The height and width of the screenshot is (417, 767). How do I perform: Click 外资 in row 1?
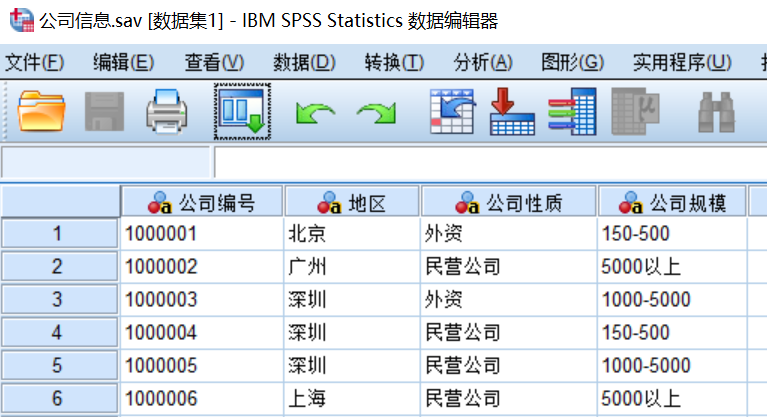coord(509,233)
